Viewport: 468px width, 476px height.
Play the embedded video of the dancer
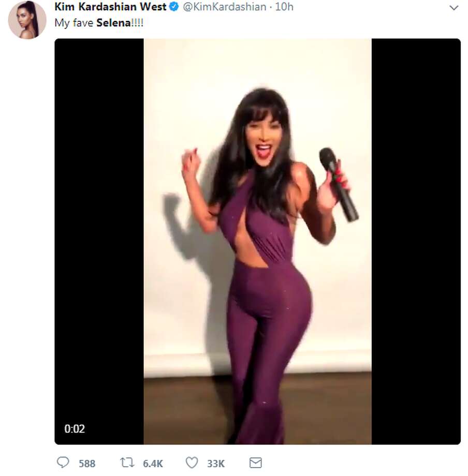[x=257, y=241]
